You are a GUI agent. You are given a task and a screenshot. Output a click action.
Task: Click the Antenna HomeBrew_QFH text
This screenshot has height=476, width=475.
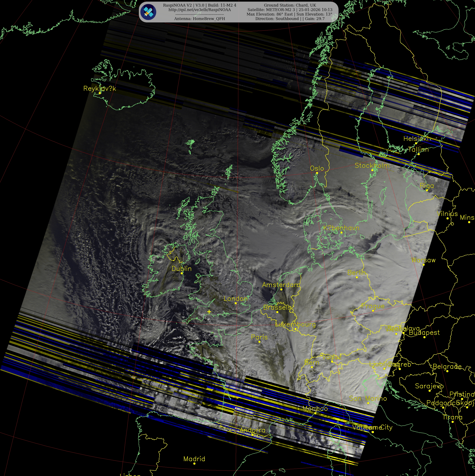(x=200, y=19)
